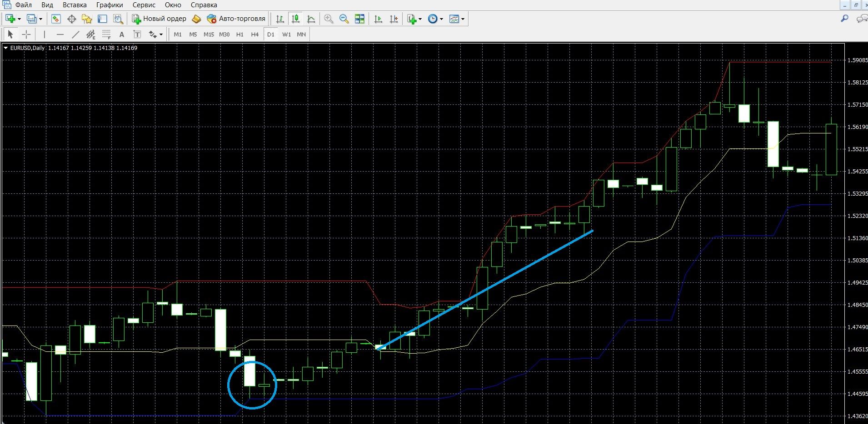Open the MetaEditor yellow book icon
Screen dimensions: 868x424
(x=196, y=19)
